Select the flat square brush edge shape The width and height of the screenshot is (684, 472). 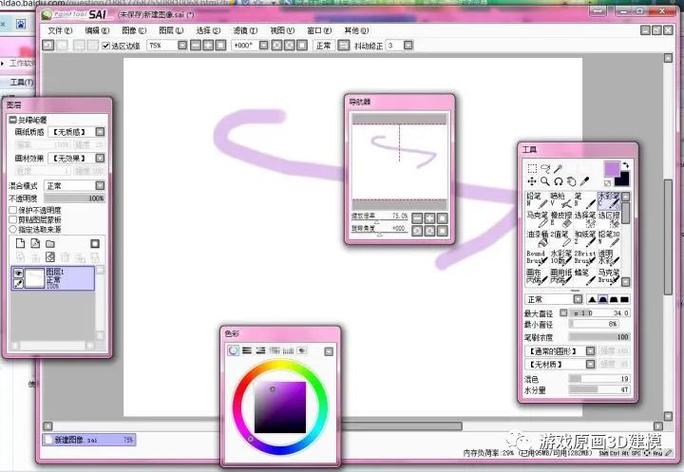point(625,299)
